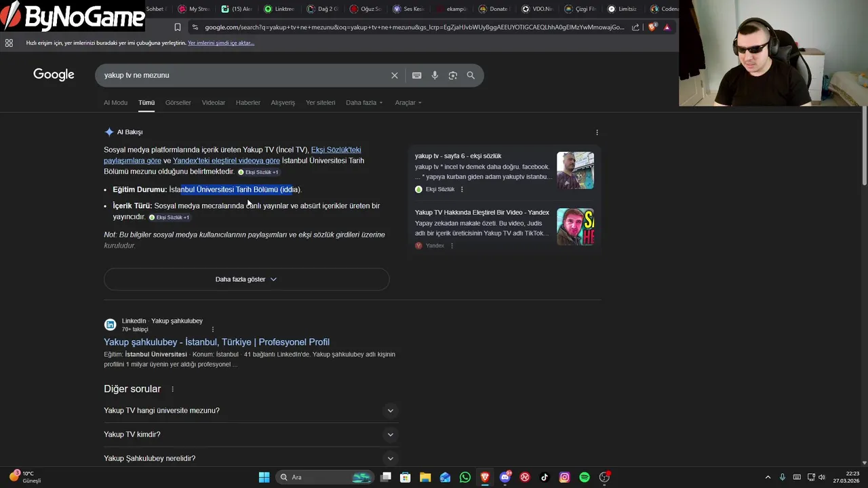The image size is (868, 488).
Task: Click into the Google search input field
Action: pyautogui.click(x=244, y=75)
